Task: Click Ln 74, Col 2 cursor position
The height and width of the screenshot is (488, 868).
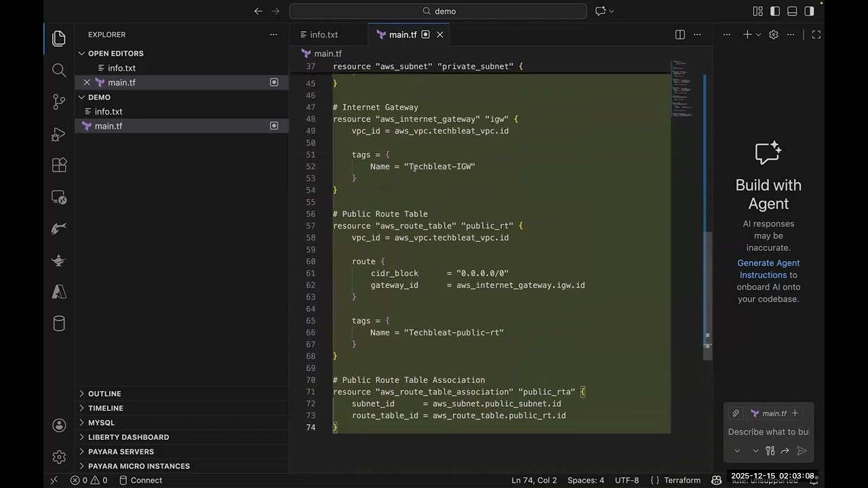Action: pos(534,481)
